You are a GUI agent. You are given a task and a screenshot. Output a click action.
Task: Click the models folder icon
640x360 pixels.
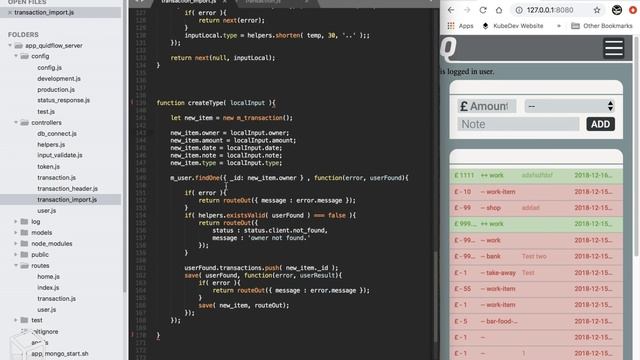pos(24,232)
